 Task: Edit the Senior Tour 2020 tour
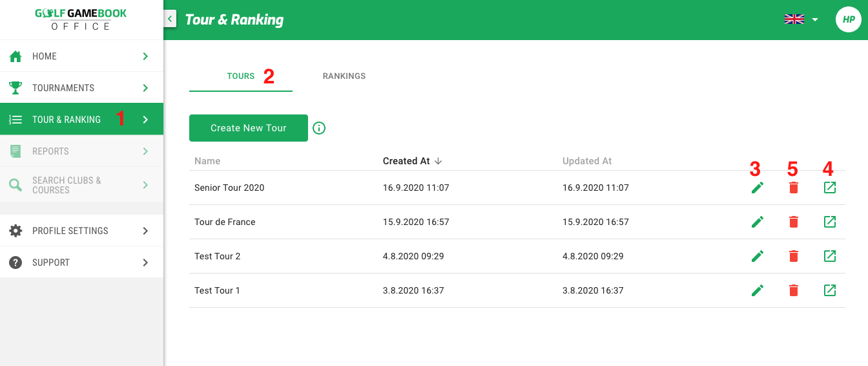click(758, 188)
